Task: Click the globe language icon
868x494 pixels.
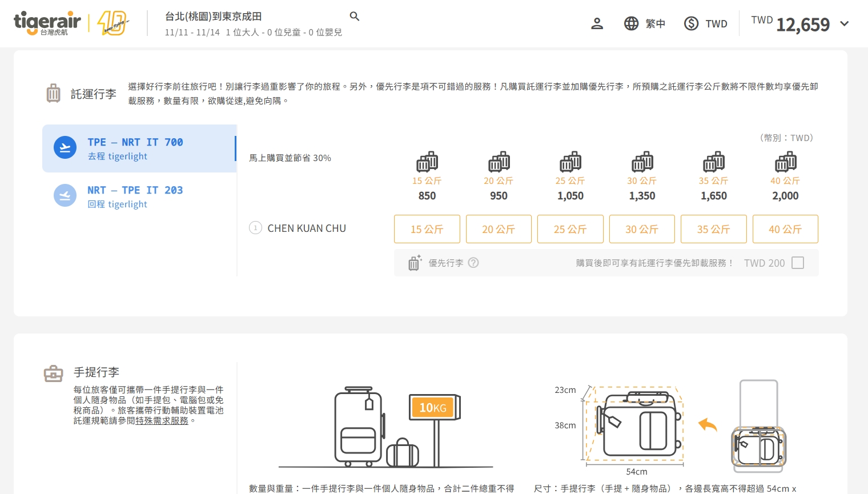Action: click(x=631, y=23)
